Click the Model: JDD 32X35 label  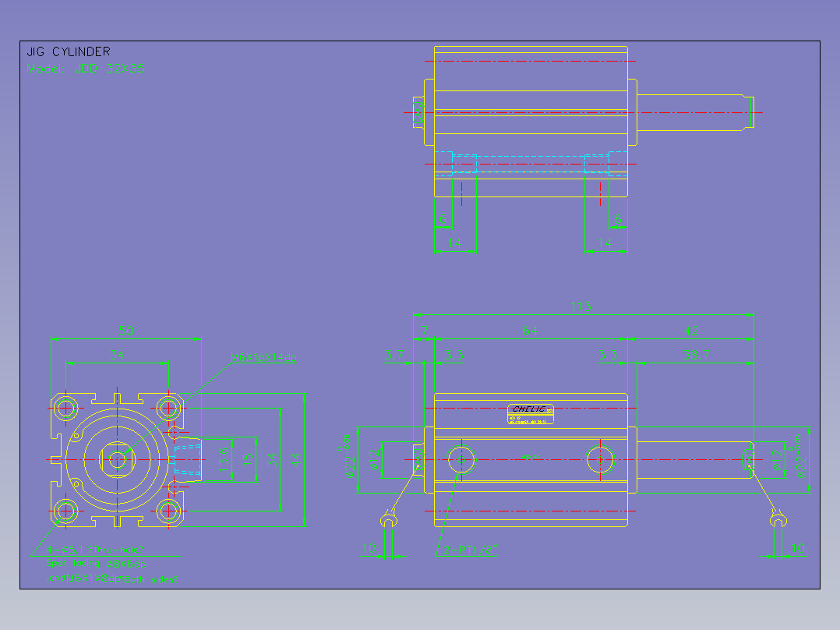click(x=85, y=69)
